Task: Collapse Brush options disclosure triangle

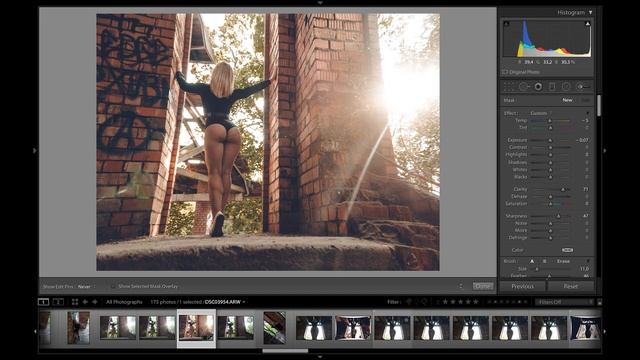Action: point(588,261)
